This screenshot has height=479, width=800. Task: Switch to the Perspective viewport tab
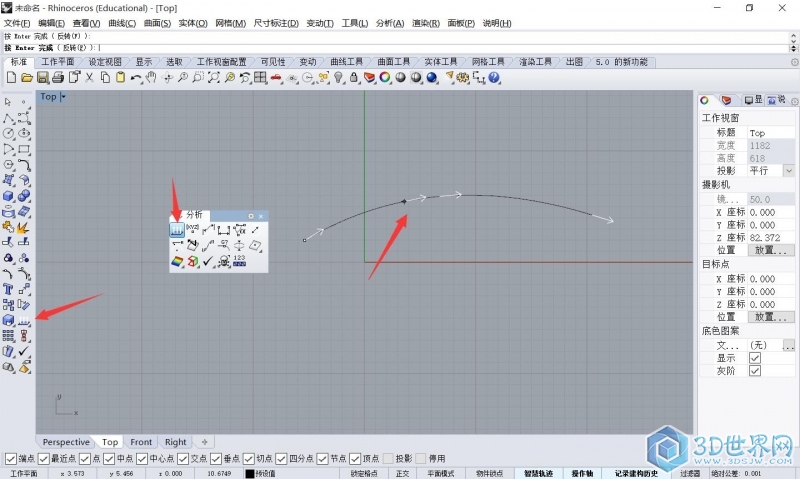point(66,442)
